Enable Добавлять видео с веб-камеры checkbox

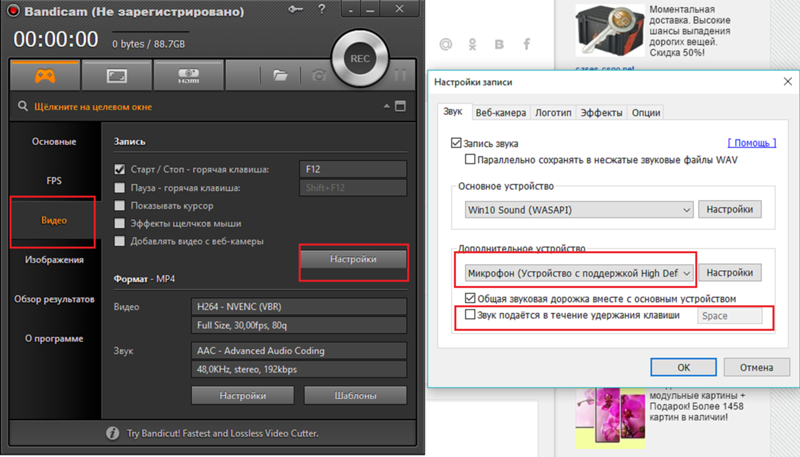tap(120, 241)
